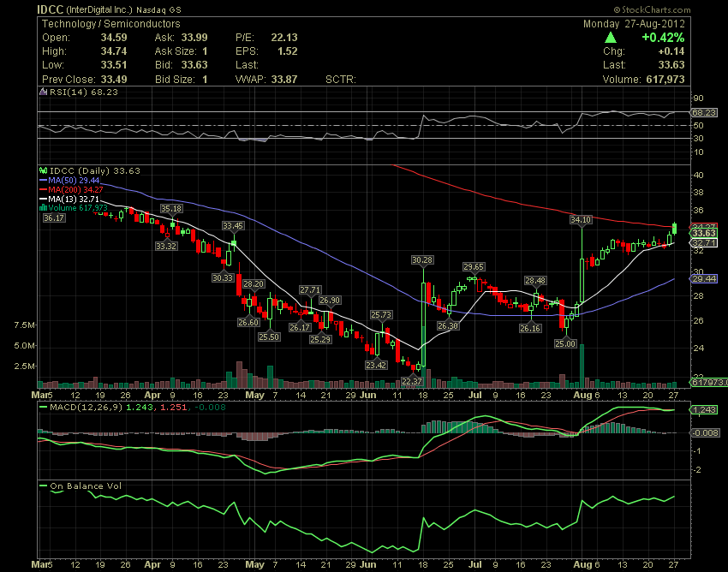Click the 30.33 low price label
Screen dimensions: 728x572
[x=223, y=277]
